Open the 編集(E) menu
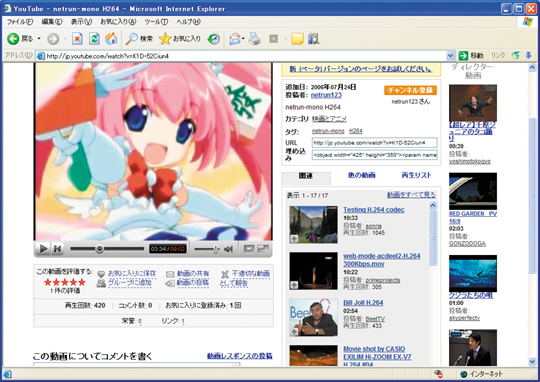This screenshot has height=382, width=540. [52, 22]
